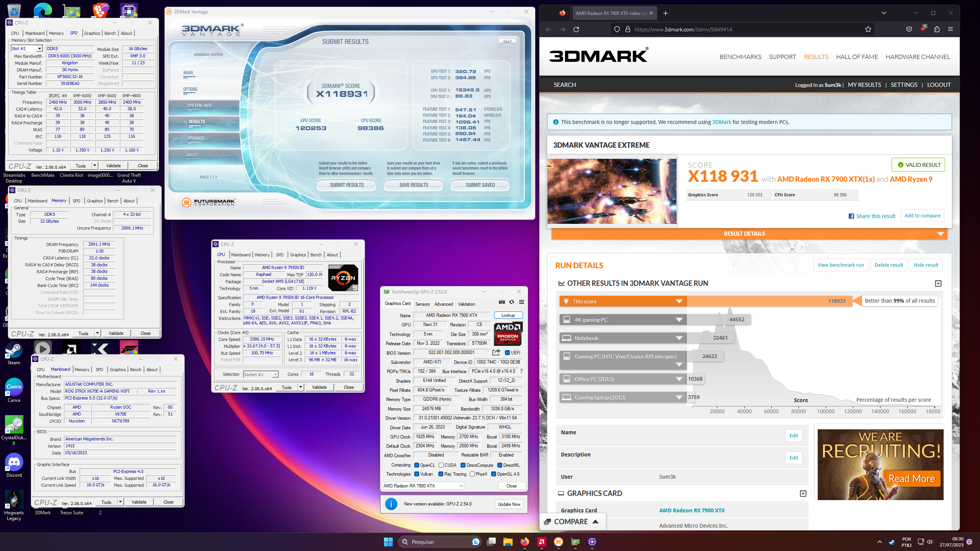Click the GPU-Z screenshot camera icon
This screenshot has width=980, height=551.
(x=501, y=302)
